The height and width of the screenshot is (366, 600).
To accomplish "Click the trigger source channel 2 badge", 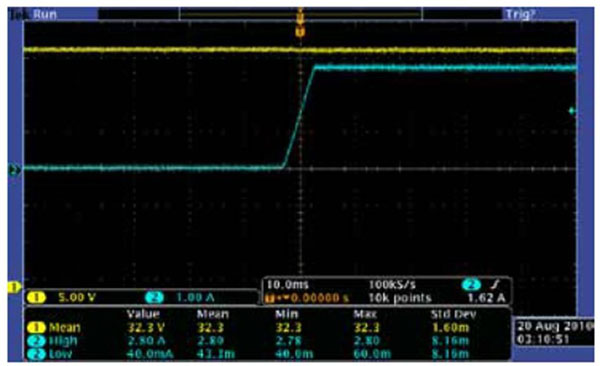I will (471, 285).
